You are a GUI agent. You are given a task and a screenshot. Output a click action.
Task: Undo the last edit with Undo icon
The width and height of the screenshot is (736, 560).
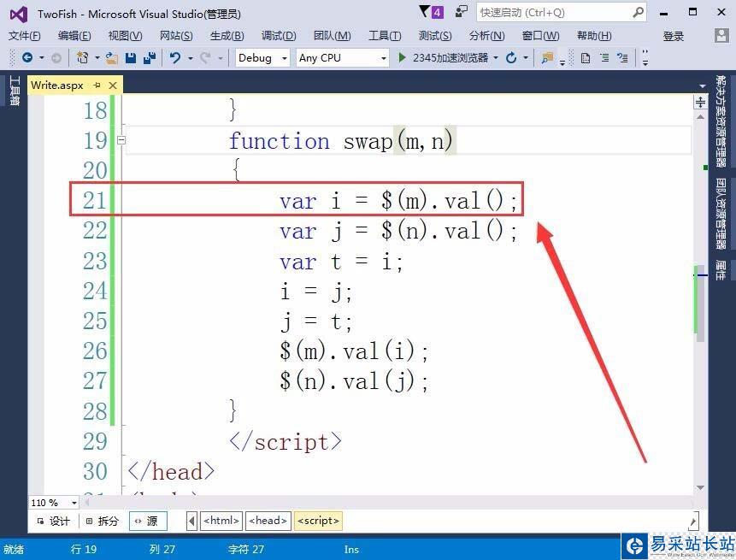click(175, 58)
